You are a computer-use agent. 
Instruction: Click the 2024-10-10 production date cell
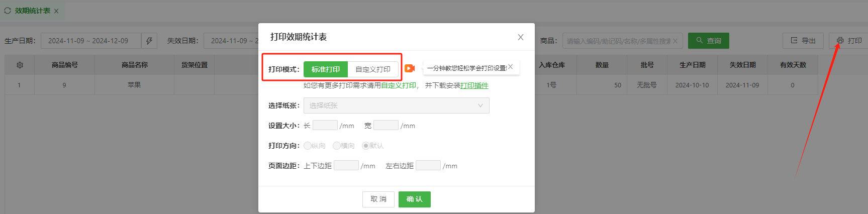click(692, 85)
